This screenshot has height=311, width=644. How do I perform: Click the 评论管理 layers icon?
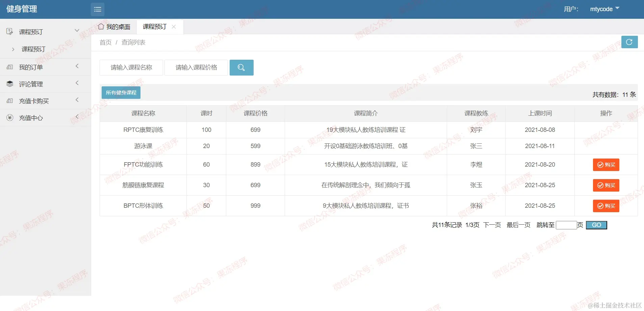[10, 84]
